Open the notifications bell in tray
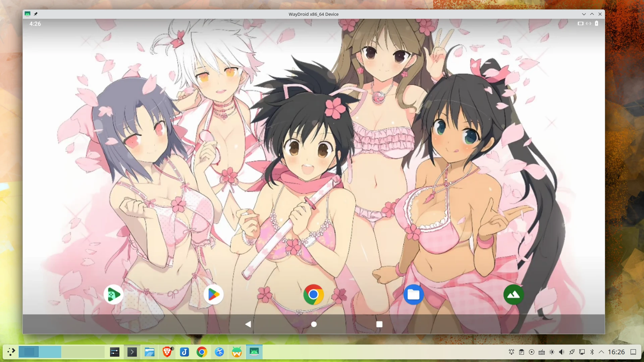The image size is (644, 362). click(x=511, y=352)
